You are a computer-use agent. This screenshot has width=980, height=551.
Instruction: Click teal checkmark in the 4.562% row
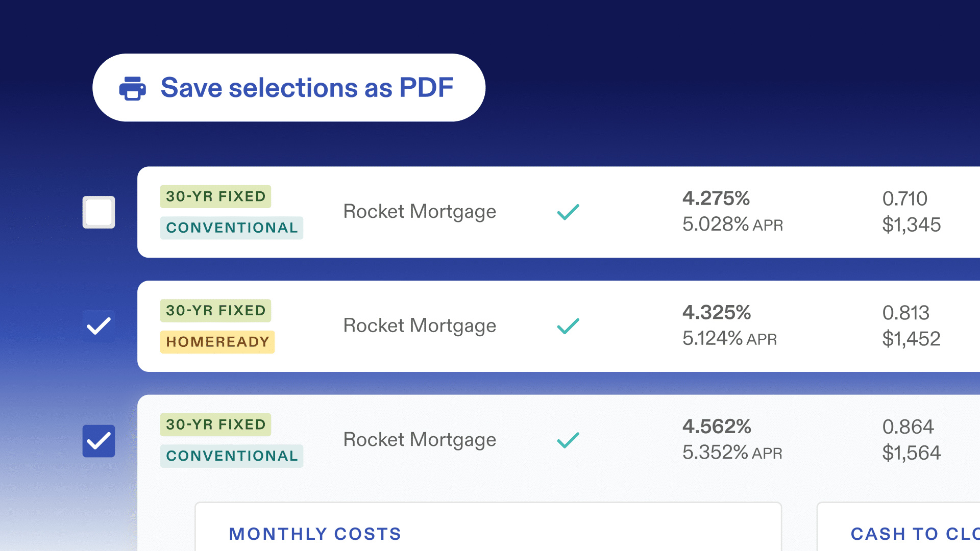(x=568, y=440)
